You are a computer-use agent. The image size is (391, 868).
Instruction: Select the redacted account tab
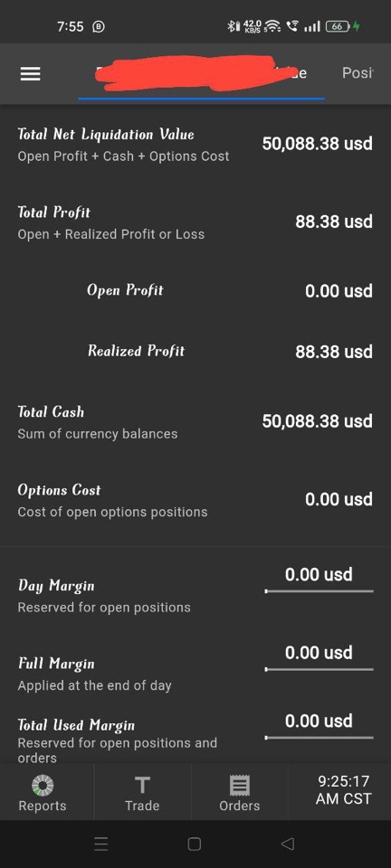click(x=202, y=73)
